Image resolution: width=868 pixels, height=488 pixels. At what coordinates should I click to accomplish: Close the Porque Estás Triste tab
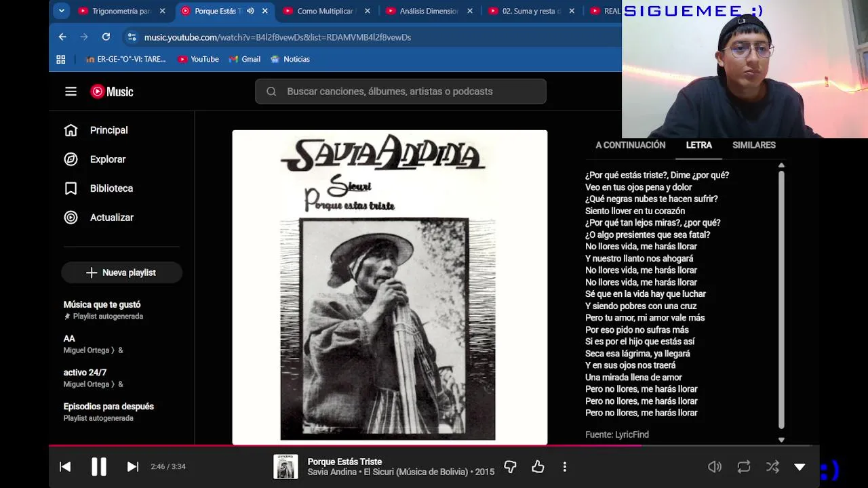point(264,11)
